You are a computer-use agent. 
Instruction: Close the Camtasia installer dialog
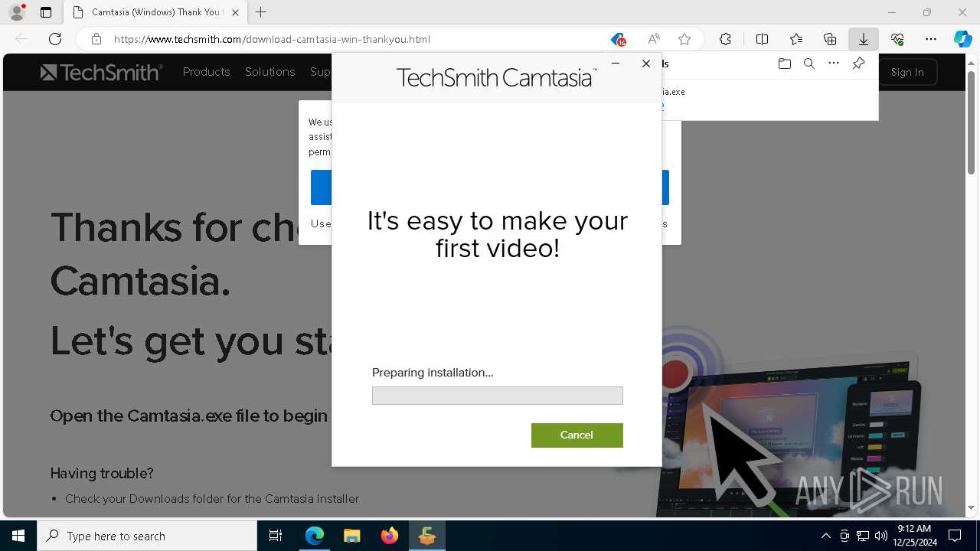point(646,64)
